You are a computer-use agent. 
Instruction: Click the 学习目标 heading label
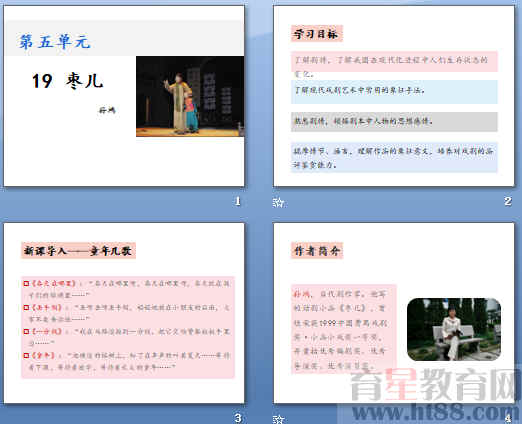(316, 34)
